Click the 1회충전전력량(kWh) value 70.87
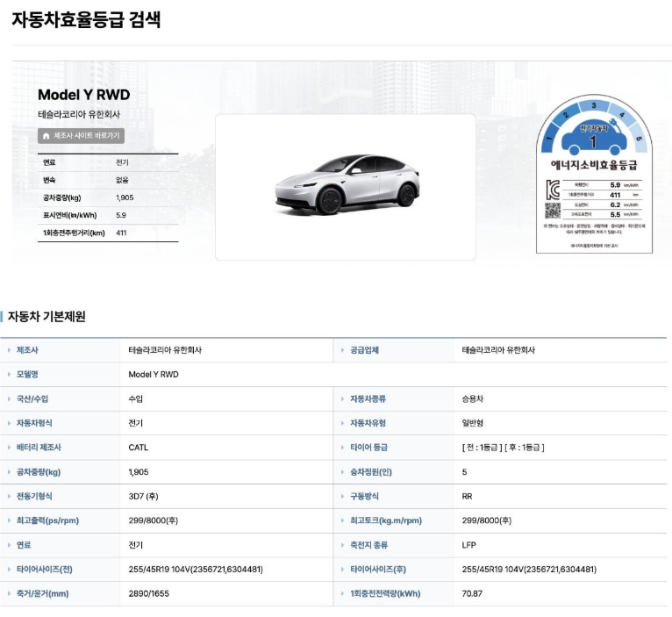 [x=472, y=594]
